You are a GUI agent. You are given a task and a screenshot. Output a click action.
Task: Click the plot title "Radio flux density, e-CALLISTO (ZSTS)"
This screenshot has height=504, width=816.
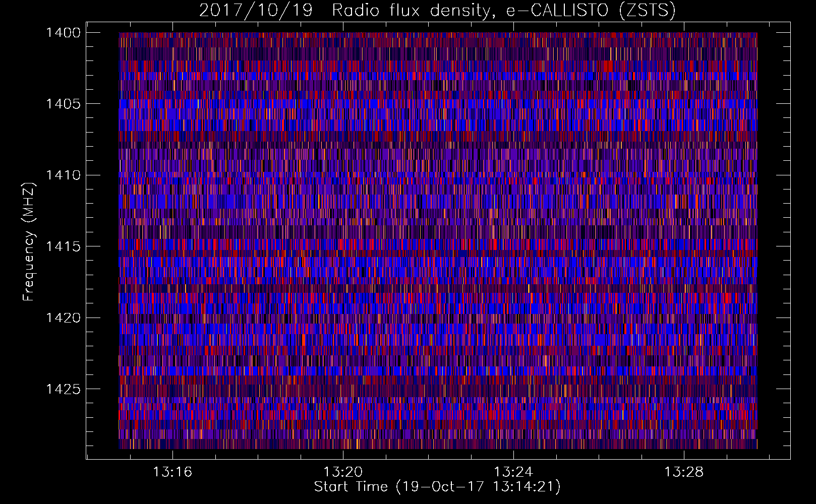tap(504, 11)
